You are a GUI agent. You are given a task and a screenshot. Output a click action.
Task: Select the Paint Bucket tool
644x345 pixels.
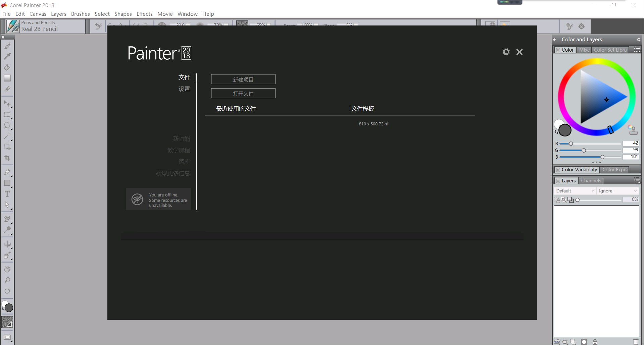point(7,67)
